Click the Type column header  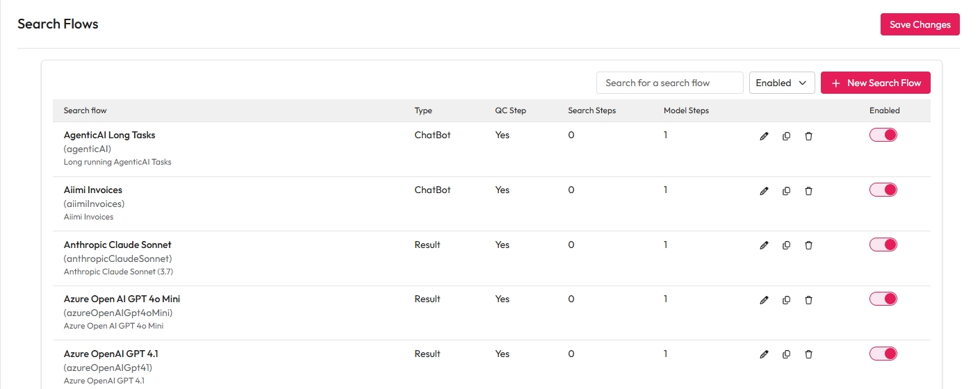[x=423, y=110]
